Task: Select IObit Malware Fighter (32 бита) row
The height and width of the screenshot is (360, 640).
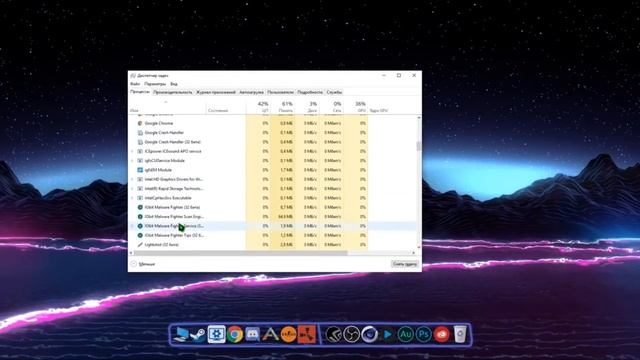Action: 272,207
